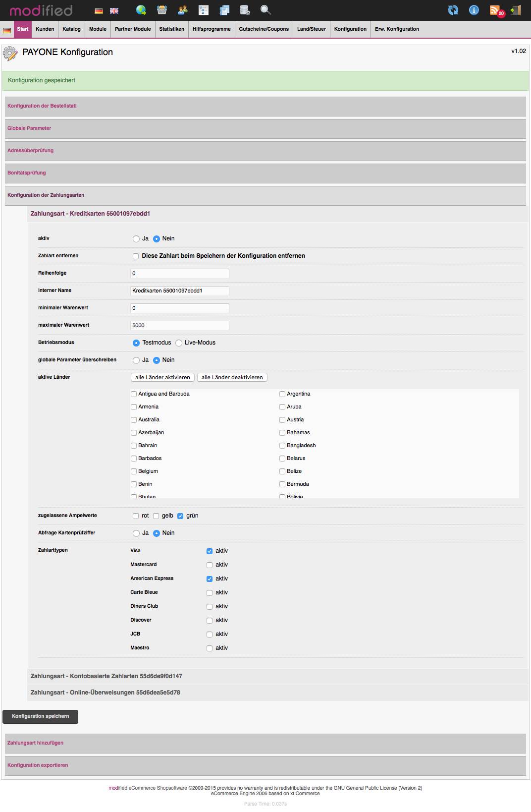Click the logout door icon
Viewport: 531px width, 812px height.
(x=516, y=10)
